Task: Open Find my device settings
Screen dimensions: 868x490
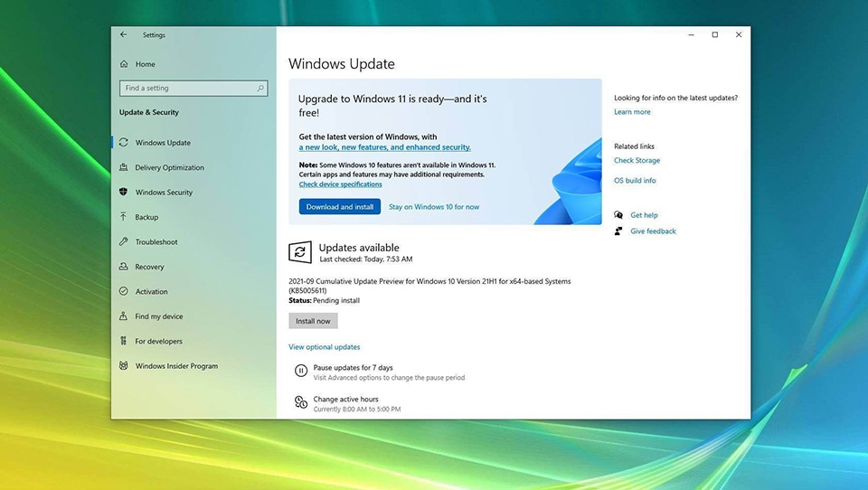Action: 159,316
